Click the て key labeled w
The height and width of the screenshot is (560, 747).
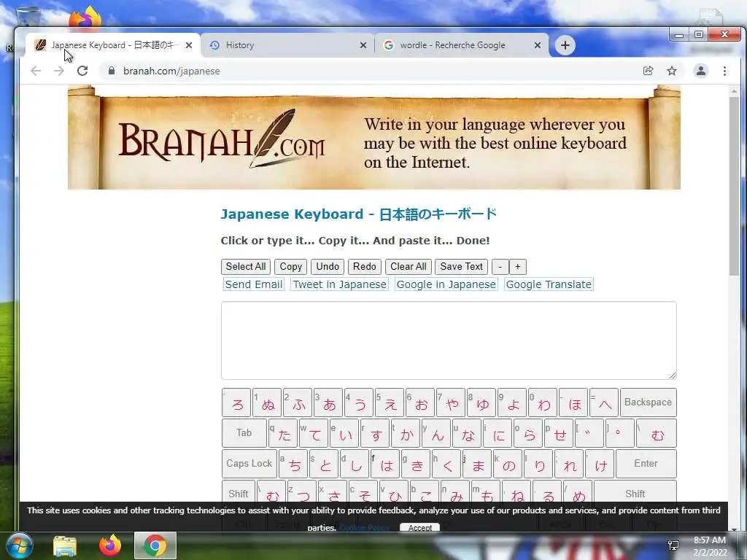tap(314, 433)
